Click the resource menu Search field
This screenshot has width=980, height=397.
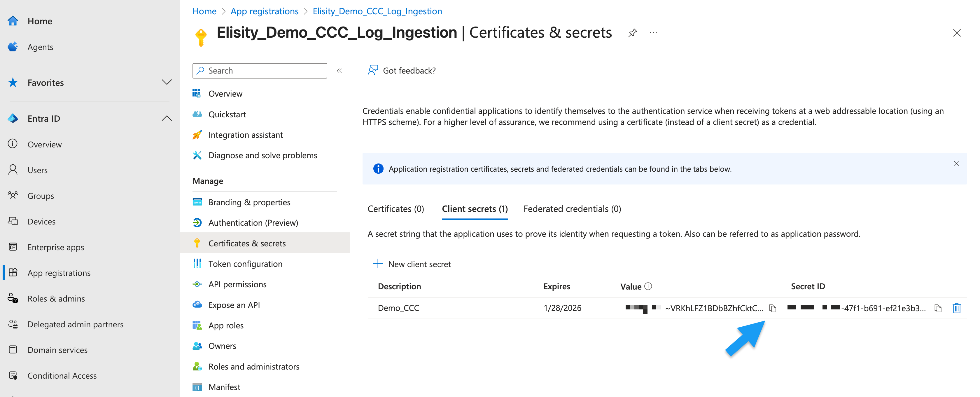pos(260,71)
